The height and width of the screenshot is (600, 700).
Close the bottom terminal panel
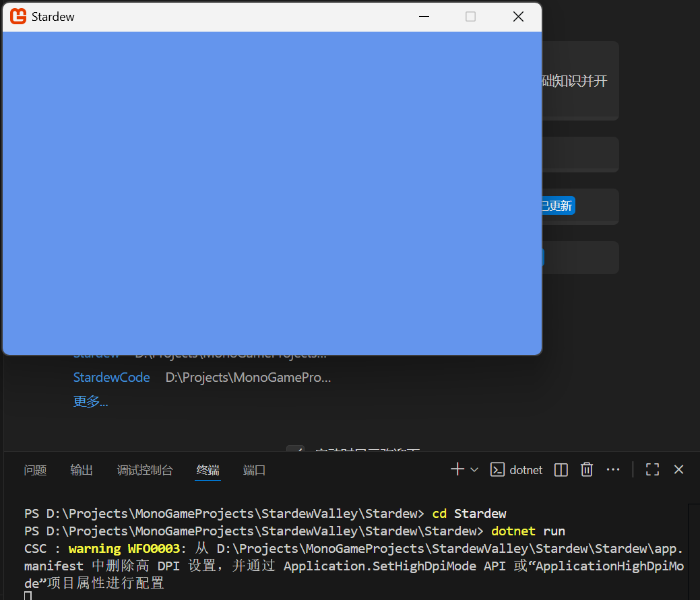678,469
